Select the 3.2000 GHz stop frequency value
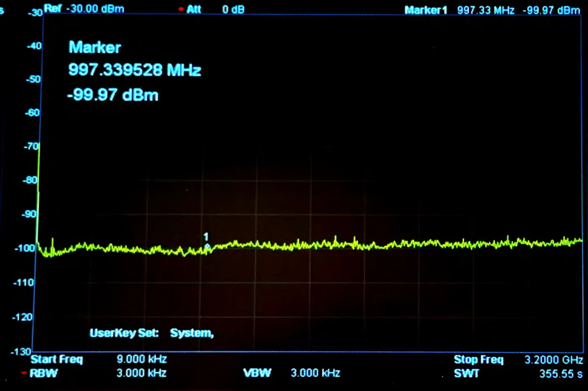 click(x=554, y=360)
